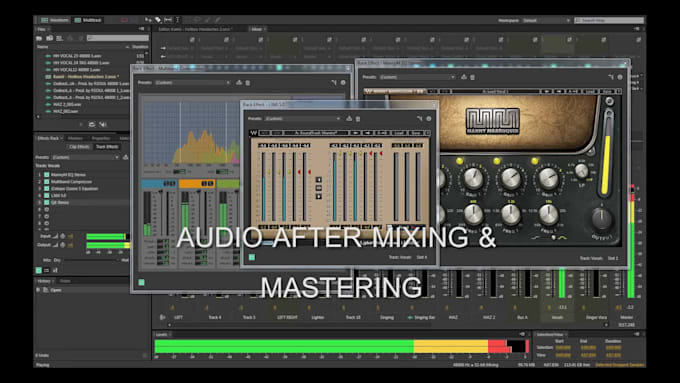The width and height of the screenshot is (680, 383).
Task: Toggle power button in Multiband Compressor window
Action: [x=141, y=282]
